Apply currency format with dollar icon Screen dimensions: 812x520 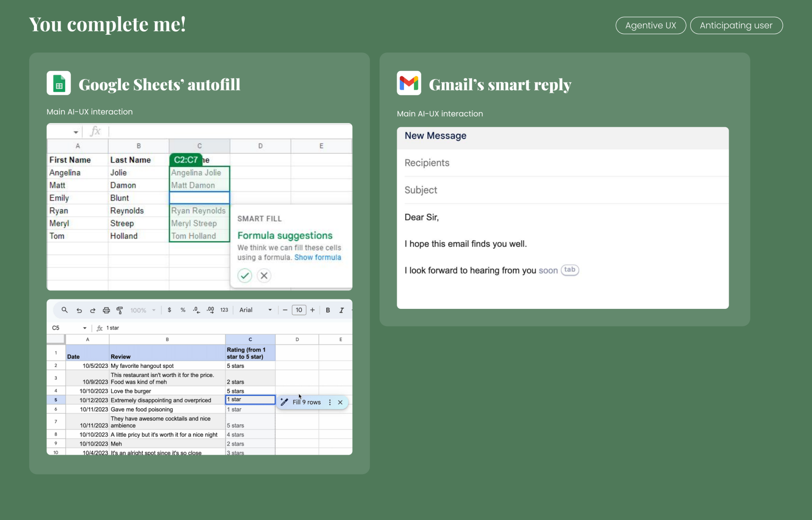coord(169,310)
